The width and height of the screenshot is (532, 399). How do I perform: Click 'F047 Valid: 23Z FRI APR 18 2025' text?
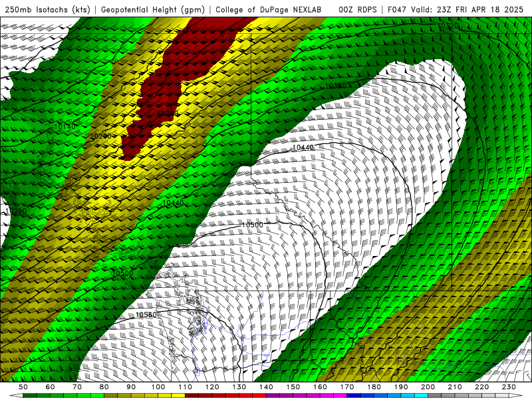click(456, 9)
